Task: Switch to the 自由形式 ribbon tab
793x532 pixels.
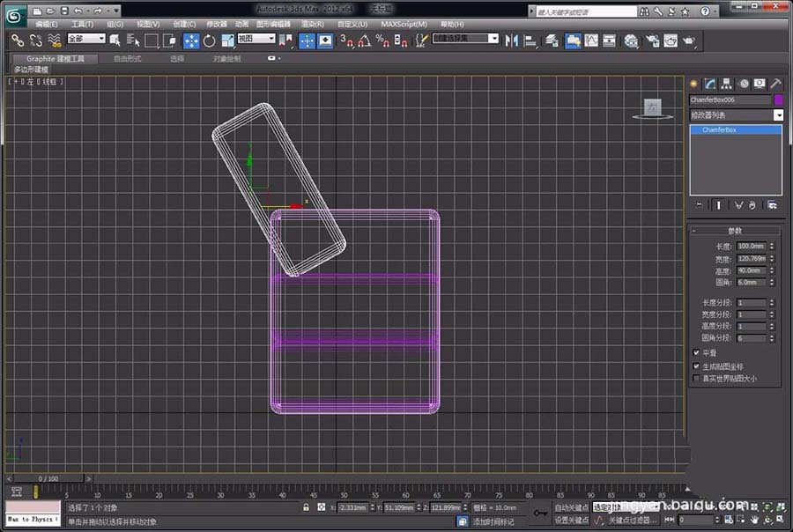Action: pos(128,58)
